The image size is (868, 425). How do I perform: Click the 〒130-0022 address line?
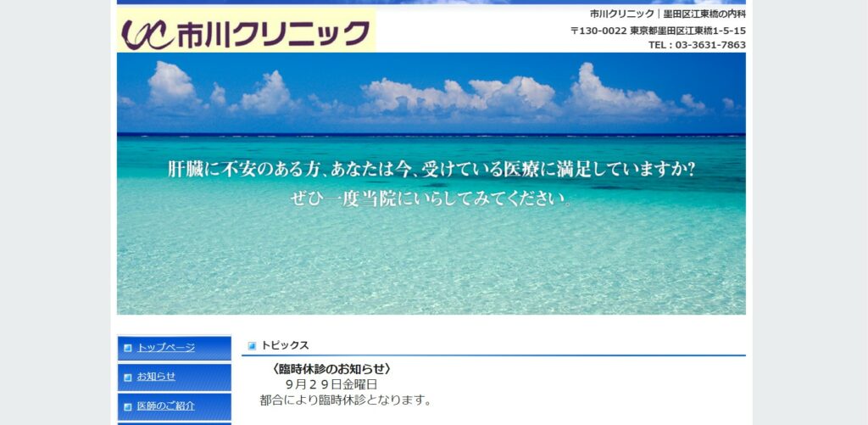[x=658, y=31]
